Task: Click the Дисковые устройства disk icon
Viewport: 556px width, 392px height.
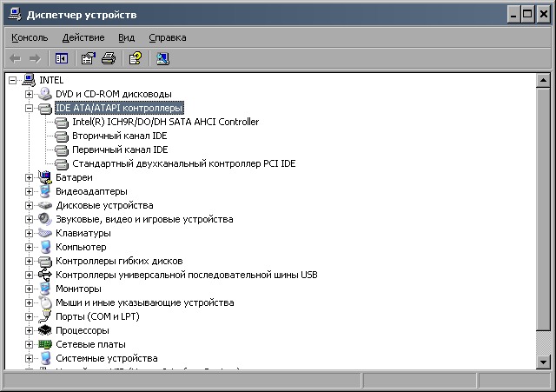Action: pos(45,205)
